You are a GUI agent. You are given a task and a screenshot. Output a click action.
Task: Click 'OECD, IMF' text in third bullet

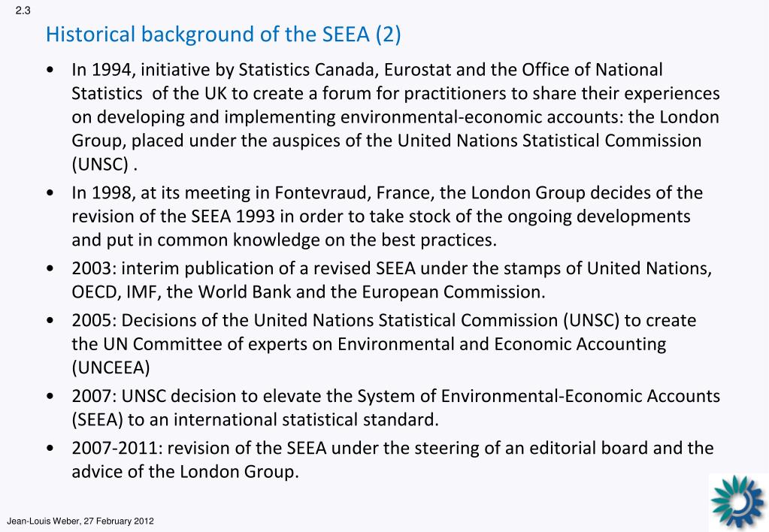[x=116, y=292]
